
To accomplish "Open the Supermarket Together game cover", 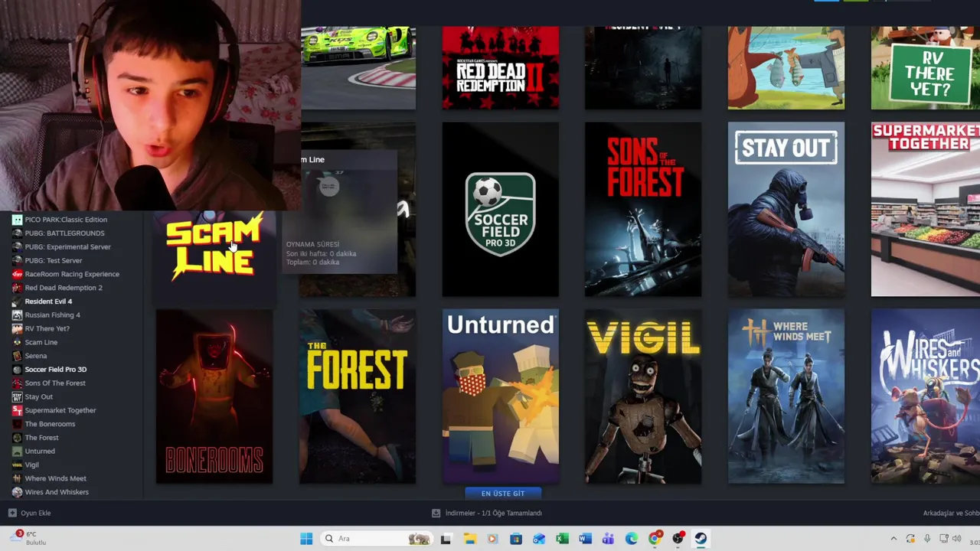I will pyautogui.click(x=926, y=209).
